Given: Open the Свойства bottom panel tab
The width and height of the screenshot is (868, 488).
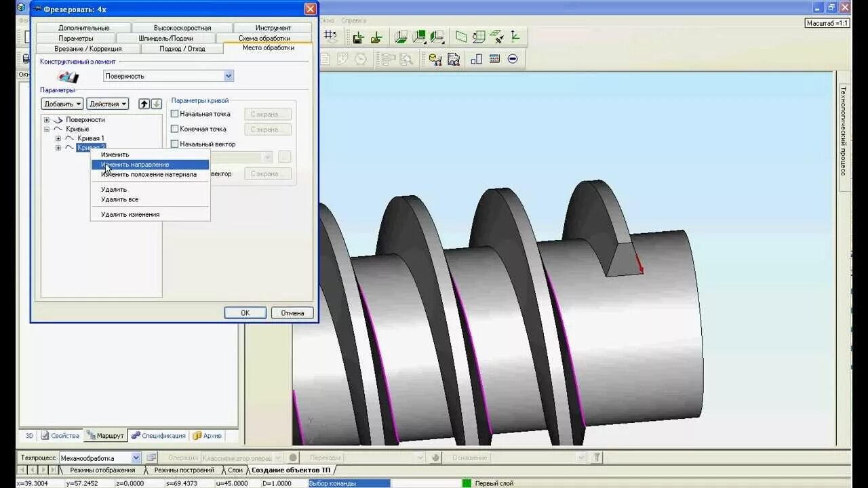Looking at the screenshot, I should [x=60, y=436].
